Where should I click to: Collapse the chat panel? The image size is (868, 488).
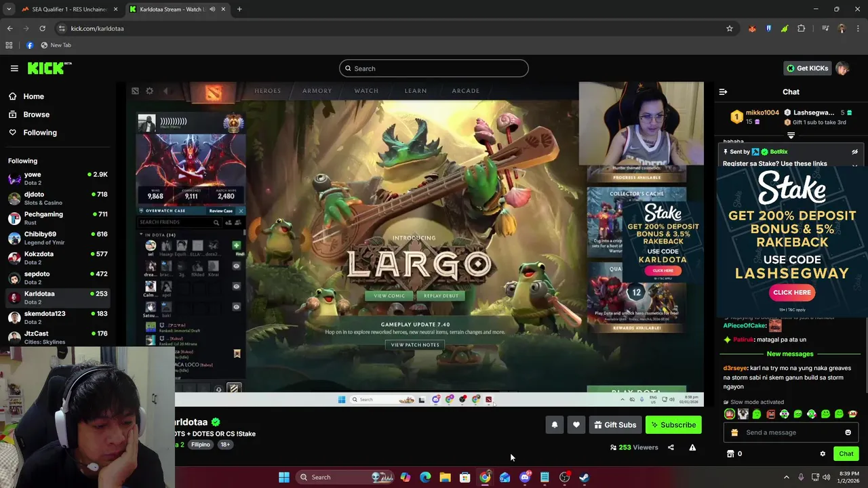pos(723,91)
